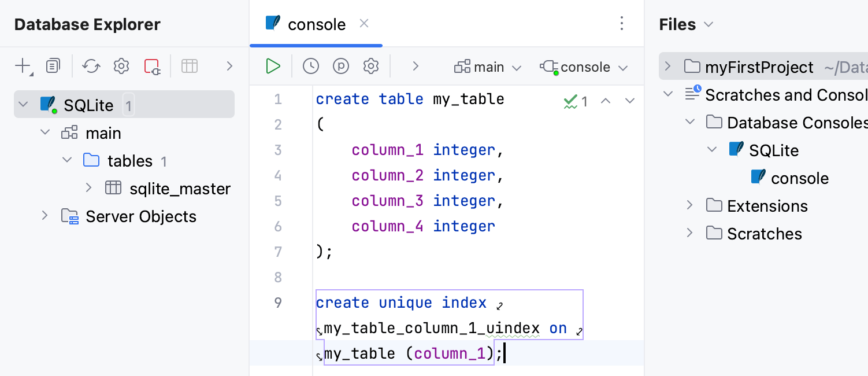The height and width of the screenshot is (376, 868).
Task: Run the query with the green Execute button
Action: [x=273, y=67]
